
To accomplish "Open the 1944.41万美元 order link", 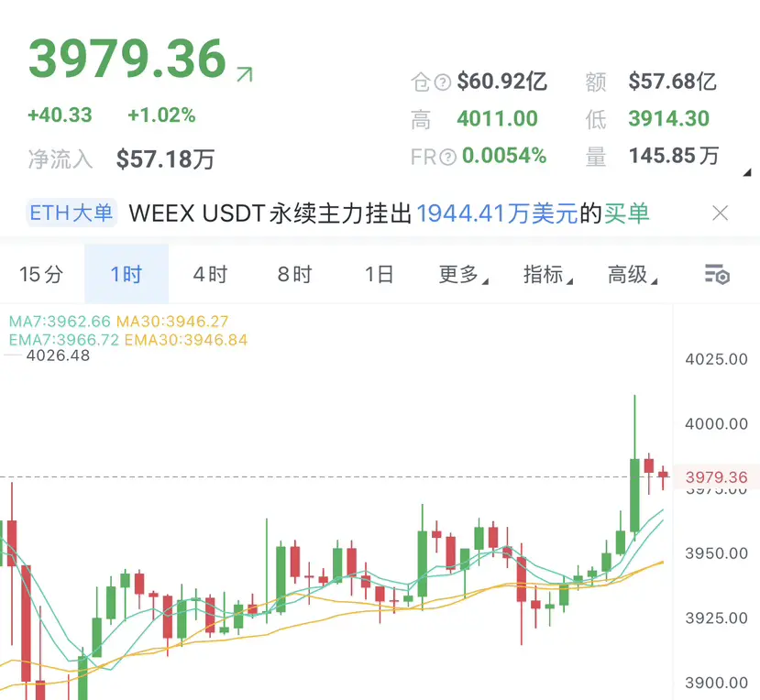I will [x=497, y=213].
